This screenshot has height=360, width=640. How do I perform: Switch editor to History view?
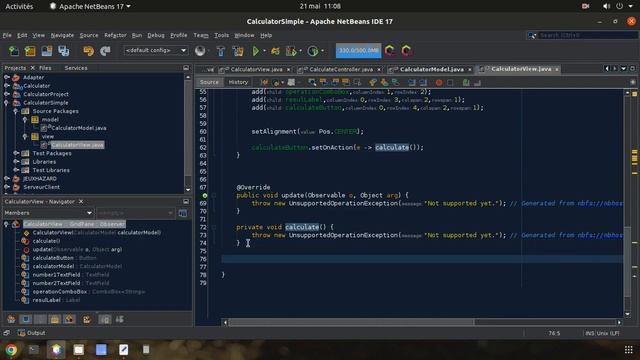[x=238, y=82]
